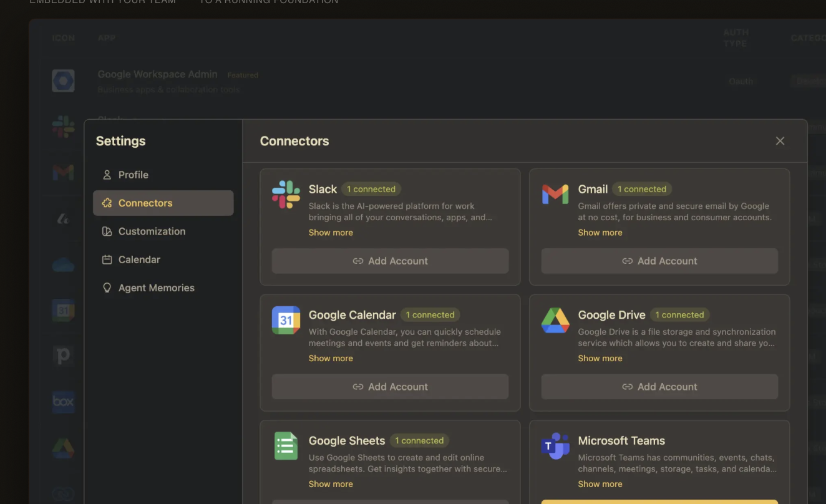Click the Box icon in the background table
The image size is (826, 504).
coord(63,402)
